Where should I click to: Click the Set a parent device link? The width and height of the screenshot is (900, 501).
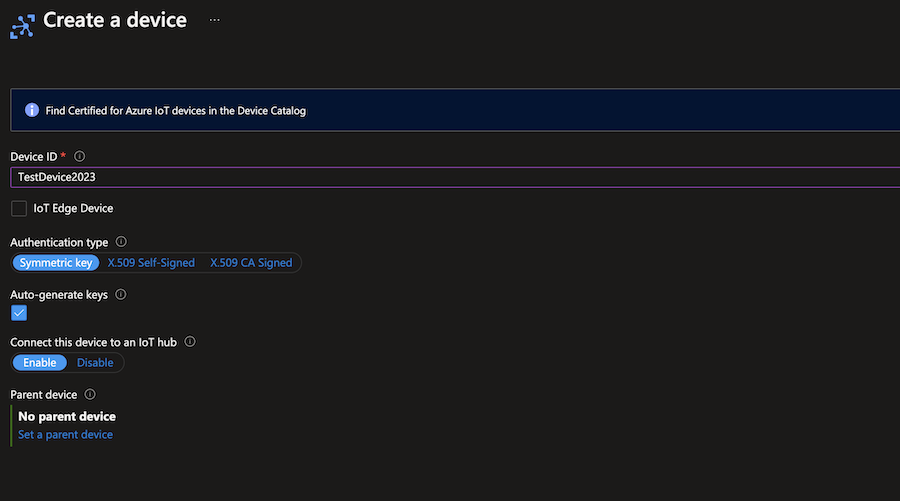pyautogui.click(x=65, y=434)
